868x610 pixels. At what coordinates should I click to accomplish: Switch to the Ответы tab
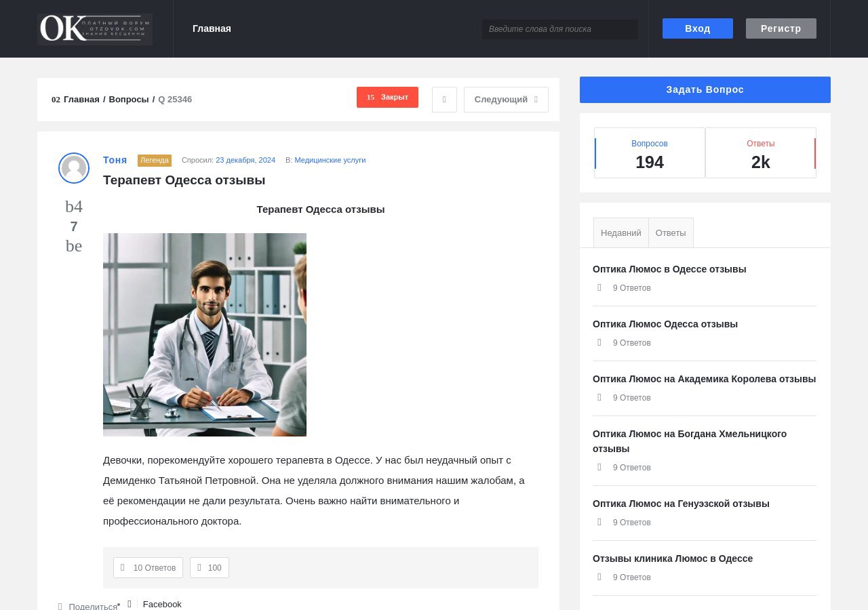[x=671, y=232]
